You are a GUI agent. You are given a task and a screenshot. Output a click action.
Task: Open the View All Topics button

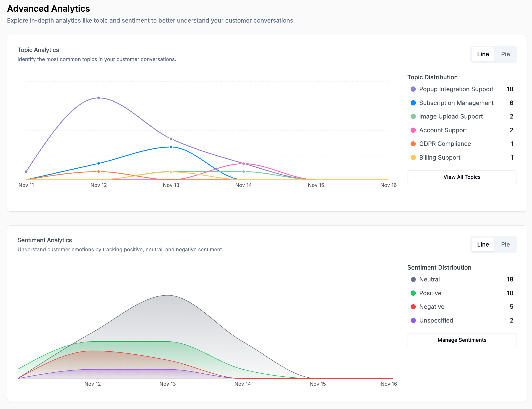coord(462,177)
